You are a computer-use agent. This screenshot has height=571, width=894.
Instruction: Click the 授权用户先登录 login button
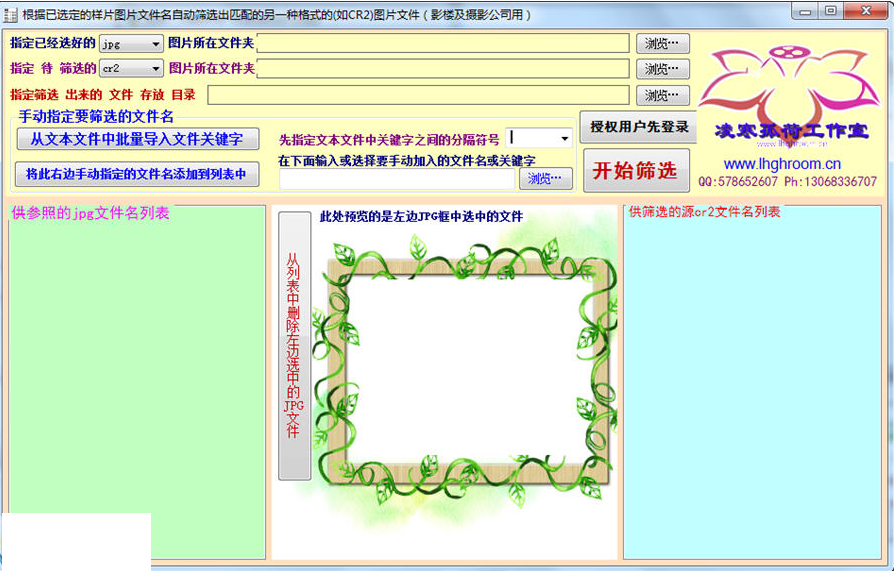pyautogui.click(x=638, y=127)
